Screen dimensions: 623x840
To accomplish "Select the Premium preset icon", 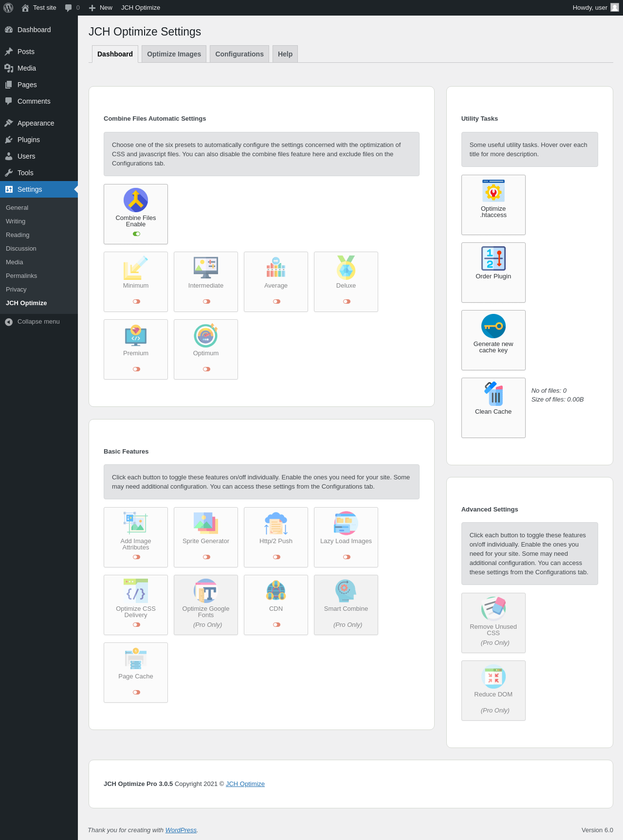I will [136, 335].
